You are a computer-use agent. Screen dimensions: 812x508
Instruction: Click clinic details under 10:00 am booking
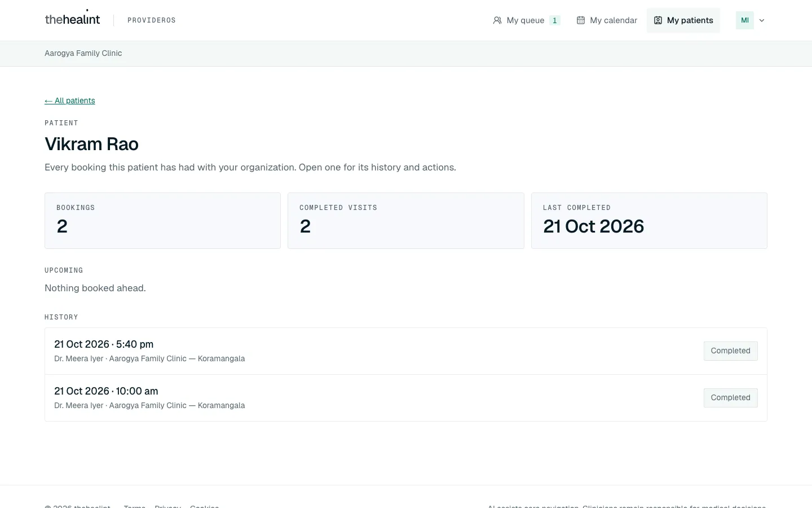(149, 405)
